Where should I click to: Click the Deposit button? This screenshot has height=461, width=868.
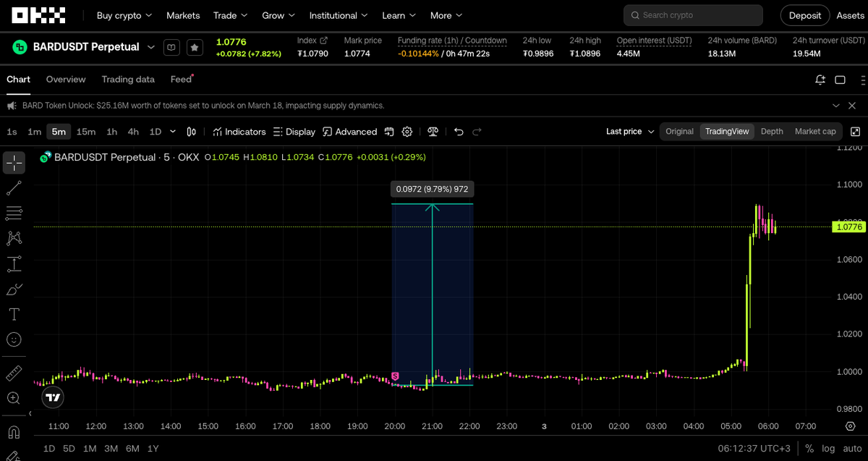click(805, 15)
